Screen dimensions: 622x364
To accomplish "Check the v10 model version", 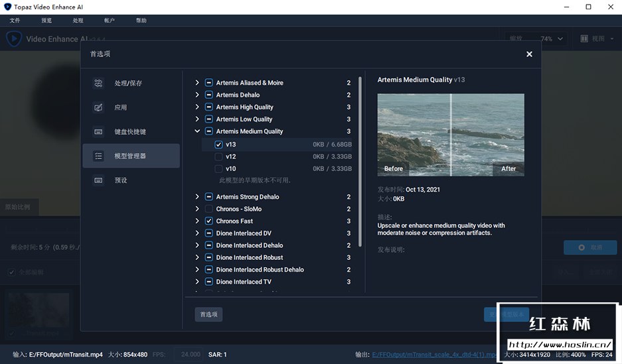I will [x=218, y=168].
